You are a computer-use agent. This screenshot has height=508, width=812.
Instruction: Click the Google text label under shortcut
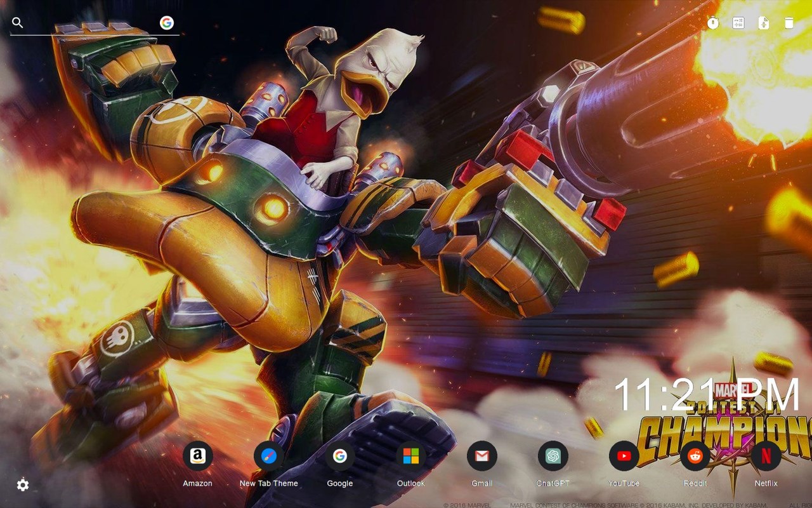(340, 483)
